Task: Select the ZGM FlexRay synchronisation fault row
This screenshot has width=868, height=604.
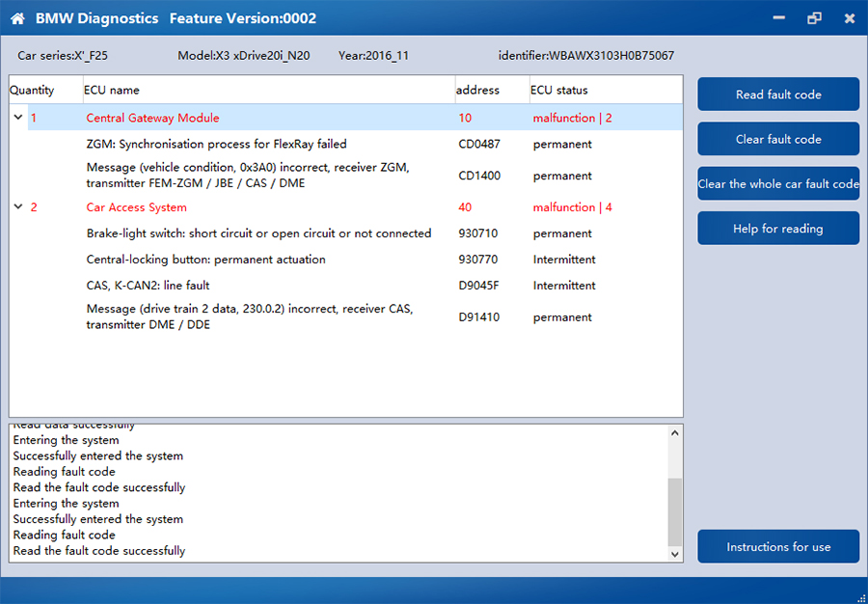Action: coord(216,145)
